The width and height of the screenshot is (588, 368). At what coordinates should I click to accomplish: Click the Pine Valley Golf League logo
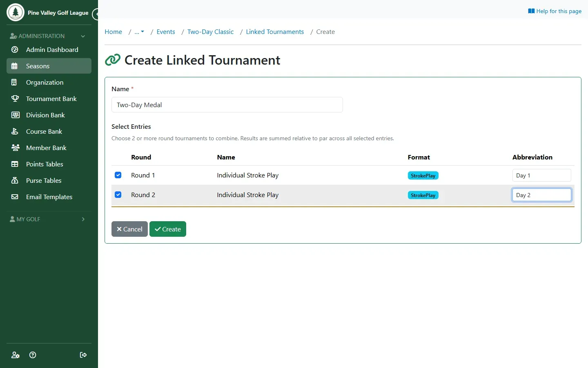tap(16, 12)
